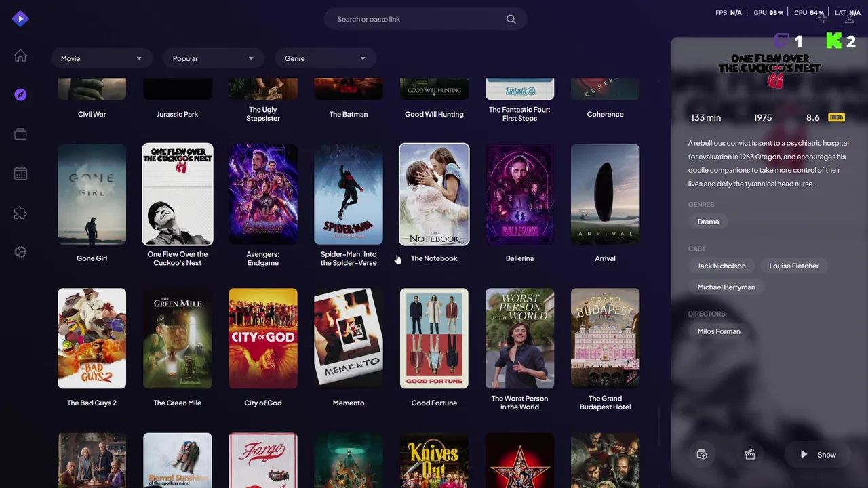
Task: Open the Popular catalog dropdown
Action: [x=212, y=58]
